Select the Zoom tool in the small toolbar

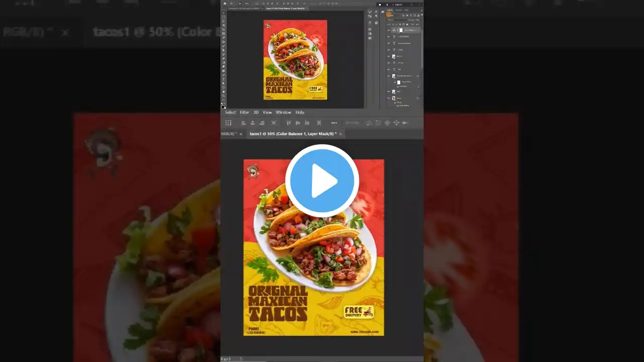pyautogui.click(x=223, y=96)
